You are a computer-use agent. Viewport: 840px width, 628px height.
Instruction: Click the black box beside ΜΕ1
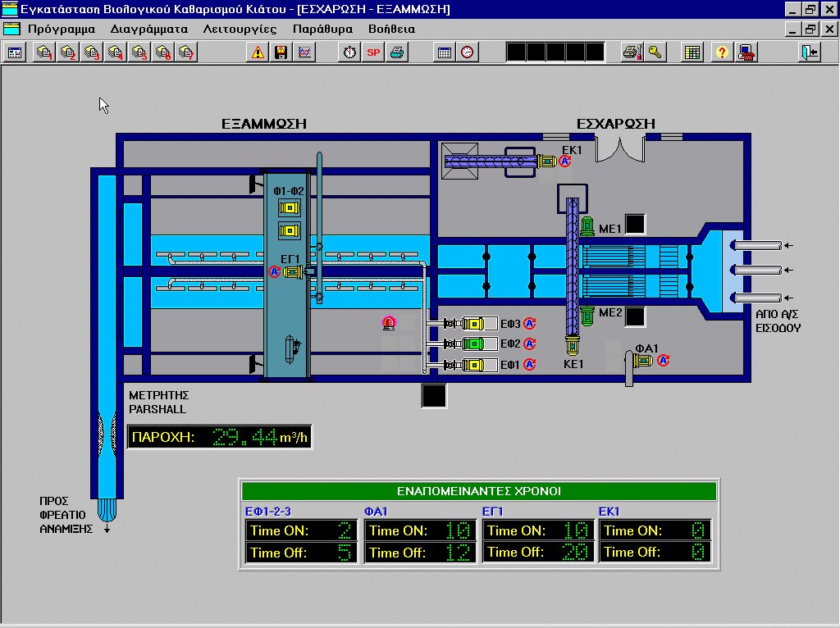coord(635,224)
